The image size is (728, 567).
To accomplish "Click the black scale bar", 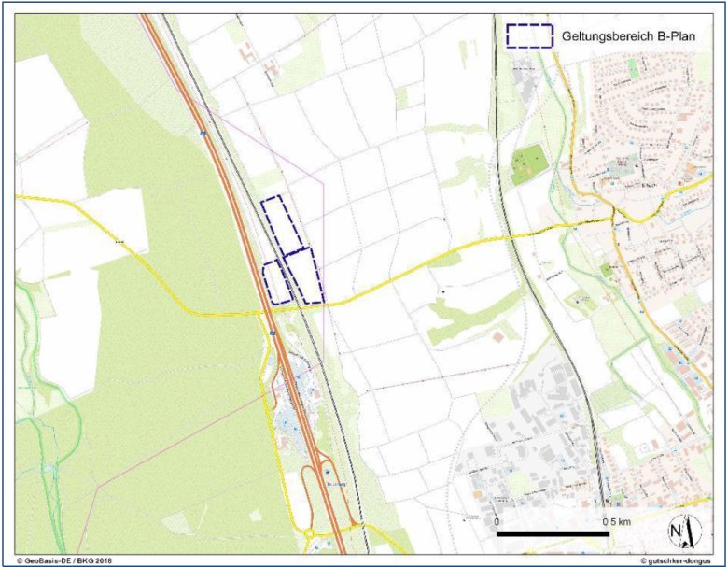I will point(552,533).
